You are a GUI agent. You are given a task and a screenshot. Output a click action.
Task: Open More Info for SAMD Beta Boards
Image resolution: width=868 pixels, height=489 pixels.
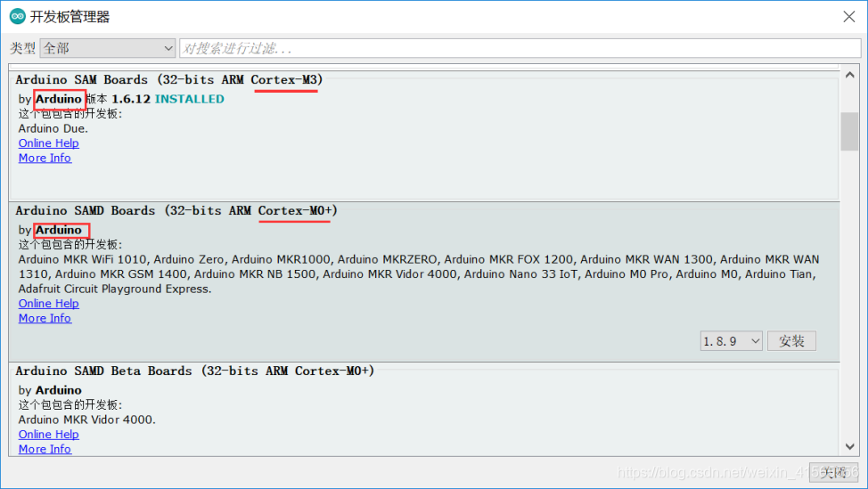coord(45,449)
